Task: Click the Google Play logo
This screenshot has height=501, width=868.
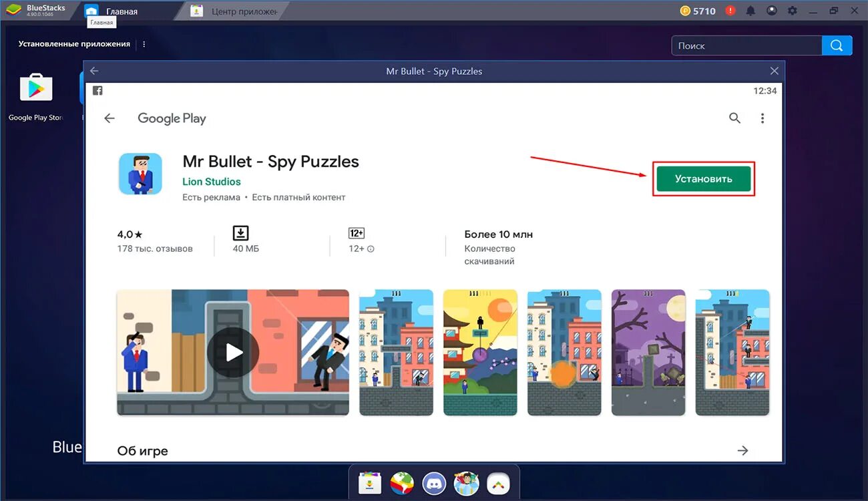Action: 172,118
